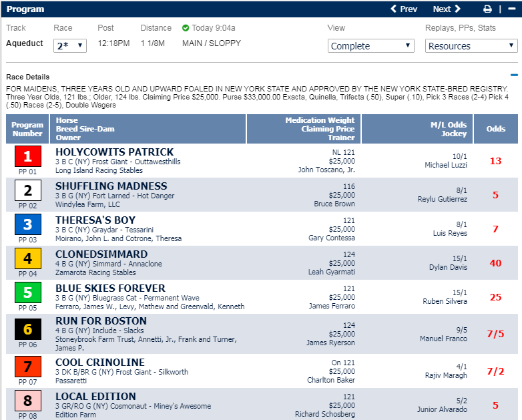Click the printer icon in header
This screenshot has height=420, width=522.
coord(487,9)
